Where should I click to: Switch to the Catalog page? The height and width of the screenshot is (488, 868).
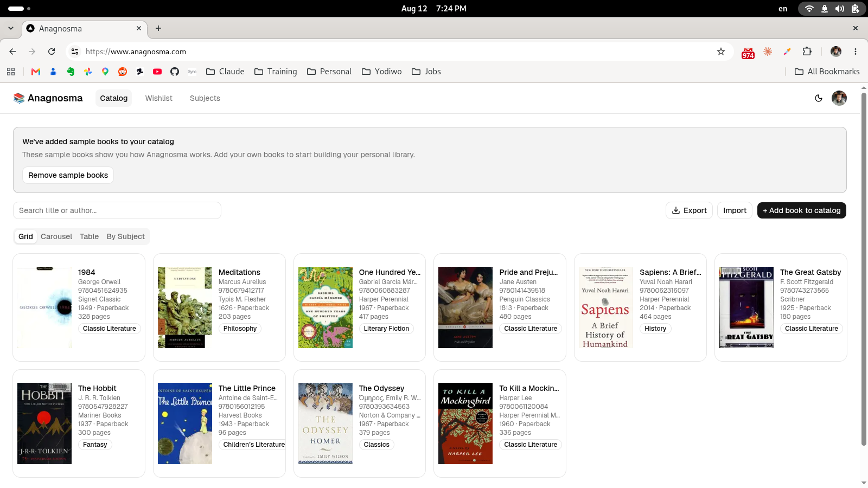tap(114, 98)
